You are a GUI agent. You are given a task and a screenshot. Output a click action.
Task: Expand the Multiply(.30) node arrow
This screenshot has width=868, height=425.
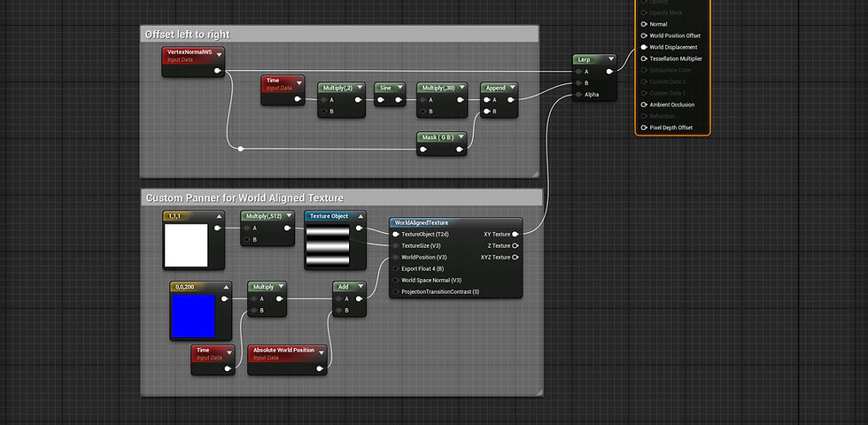coord(461,88)
